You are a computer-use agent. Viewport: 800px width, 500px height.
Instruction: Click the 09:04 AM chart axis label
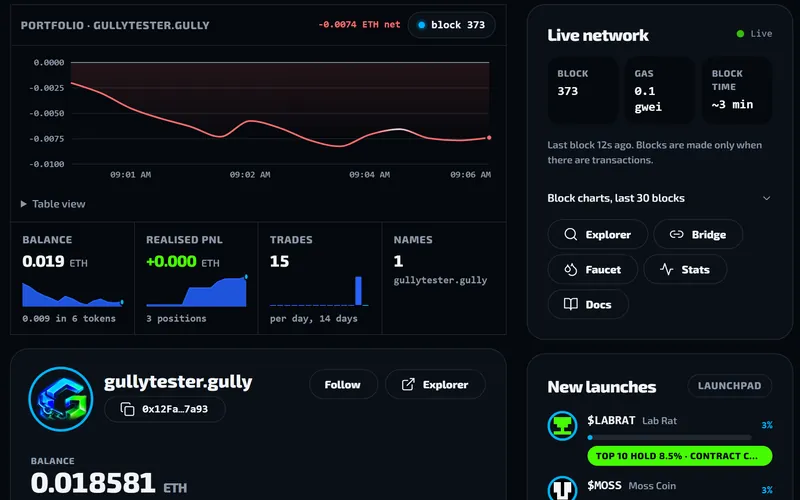[369, 174]
